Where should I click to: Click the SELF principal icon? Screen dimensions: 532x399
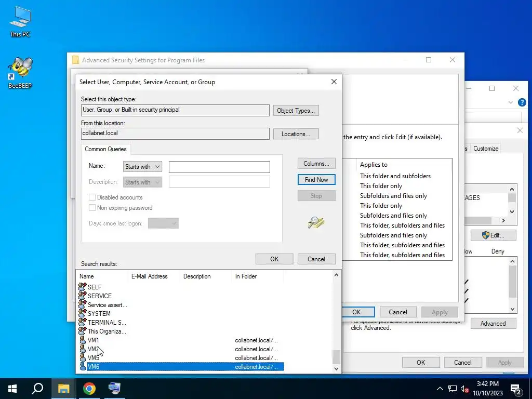click(83, 287)
